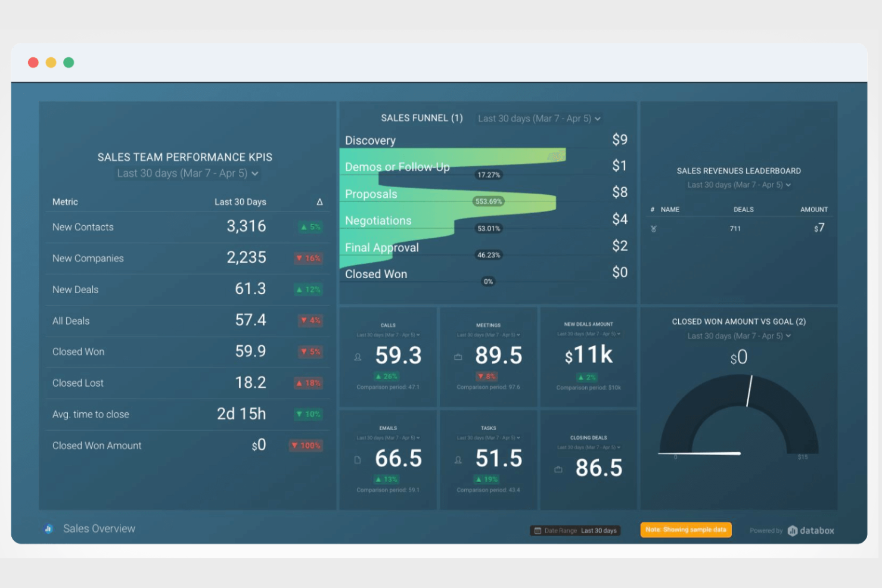The height and width of the screenshot is (588, 882).
Task: Click the person icon in the Calls widget
Action: [357, 356]
